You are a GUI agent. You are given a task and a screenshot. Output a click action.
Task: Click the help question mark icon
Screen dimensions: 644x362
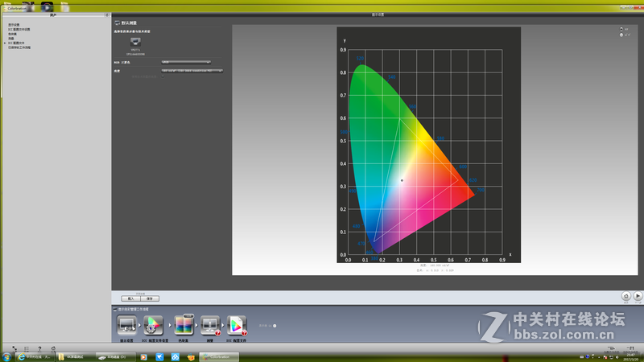pyautogui.click(x=40, y=349)
